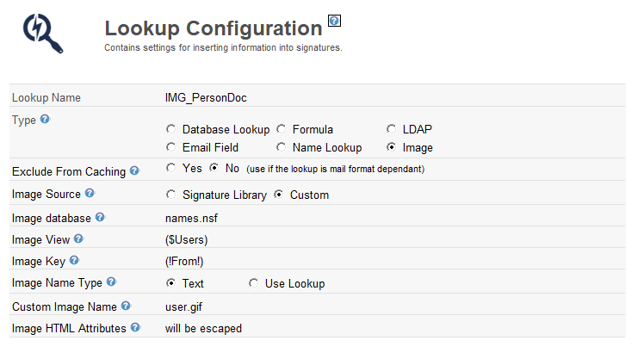This screenshot has height=359, width=644.
Task: Open the Image database help icon
Action: (101, 217)
